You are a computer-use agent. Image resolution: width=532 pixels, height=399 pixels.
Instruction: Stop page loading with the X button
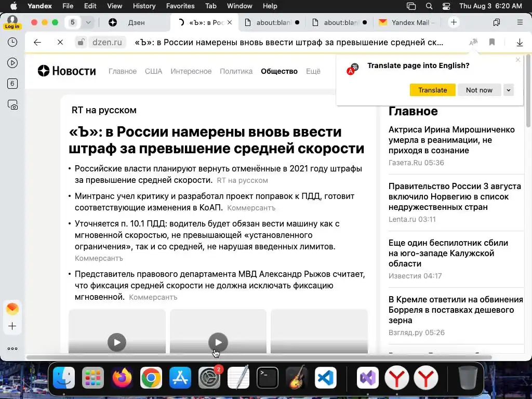60,43
